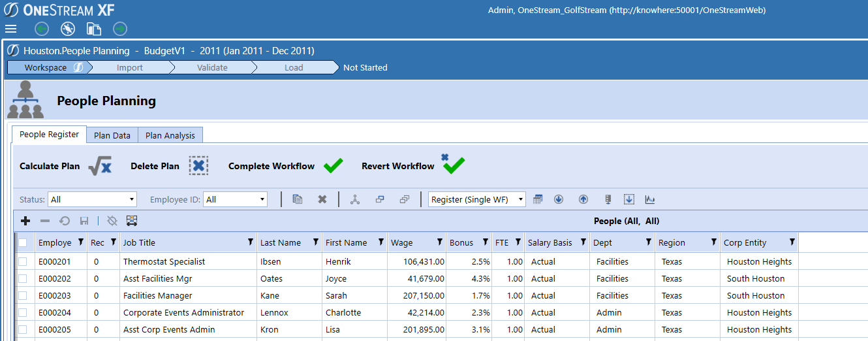Tick the select-all header checkbox

(x=23, y=242)
